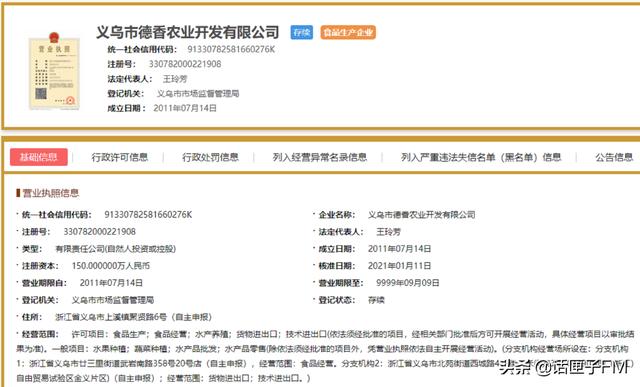Click company type 有限责任公司(自然人投资或控股)
This screenshot has width=640, height=387.
(x=116, y=249)
